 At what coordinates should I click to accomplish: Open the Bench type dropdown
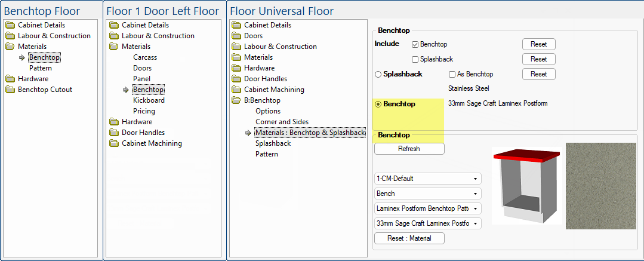(428, 194)
